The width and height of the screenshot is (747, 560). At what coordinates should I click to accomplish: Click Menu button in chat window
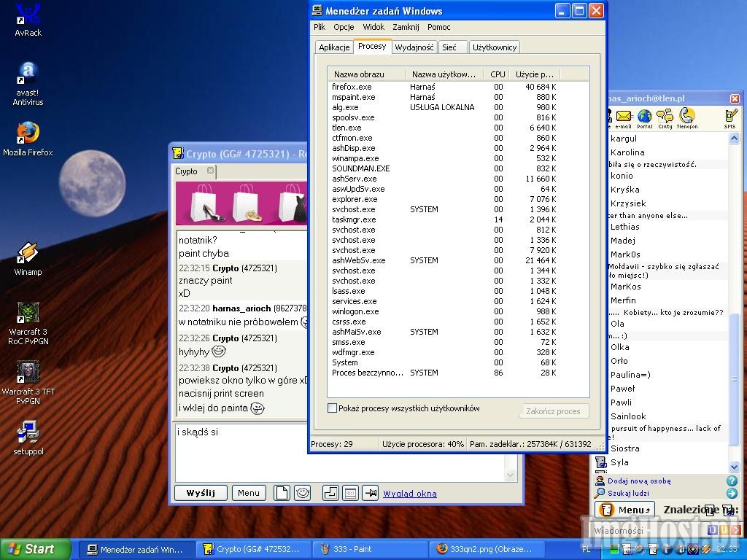point(249,493)
